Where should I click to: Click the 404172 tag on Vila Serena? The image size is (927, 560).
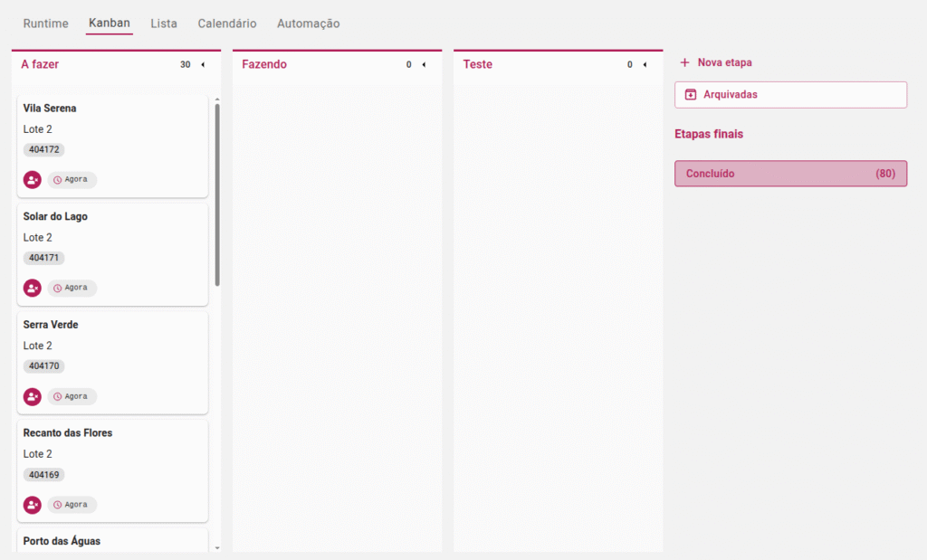coord(43,149)
